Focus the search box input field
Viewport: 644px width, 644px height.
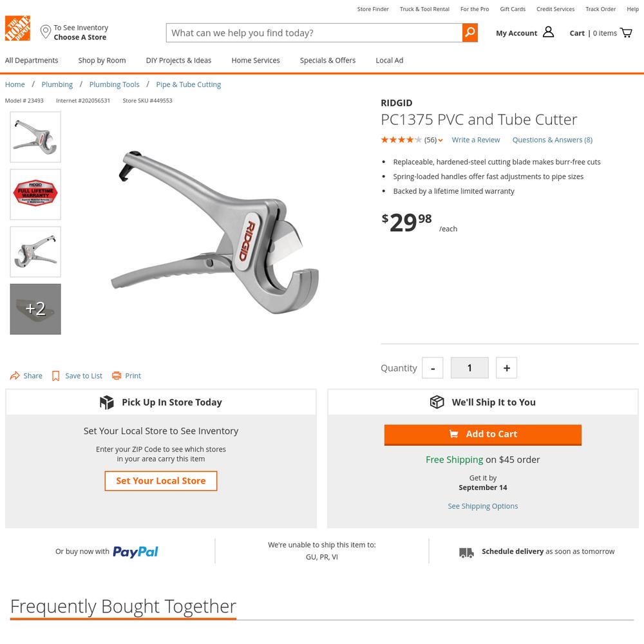coord(314,32)
